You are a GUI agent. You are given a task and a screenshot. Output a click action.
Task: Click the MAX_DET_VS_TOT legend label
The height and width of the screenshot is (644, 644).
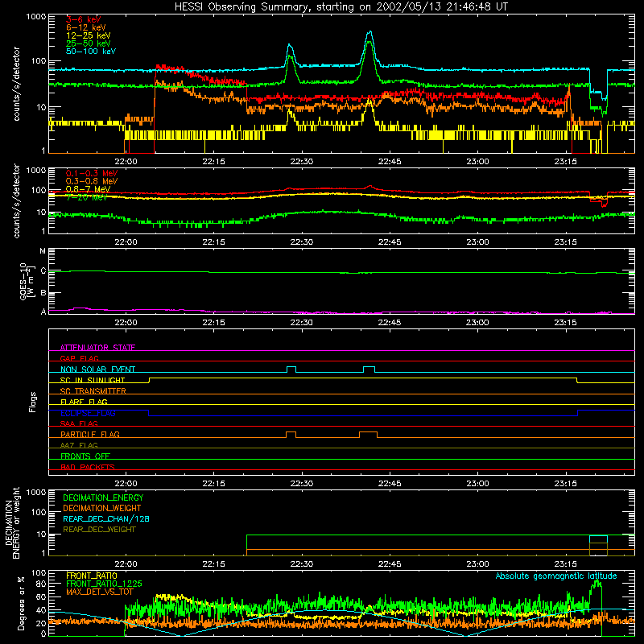pos(100,592)
